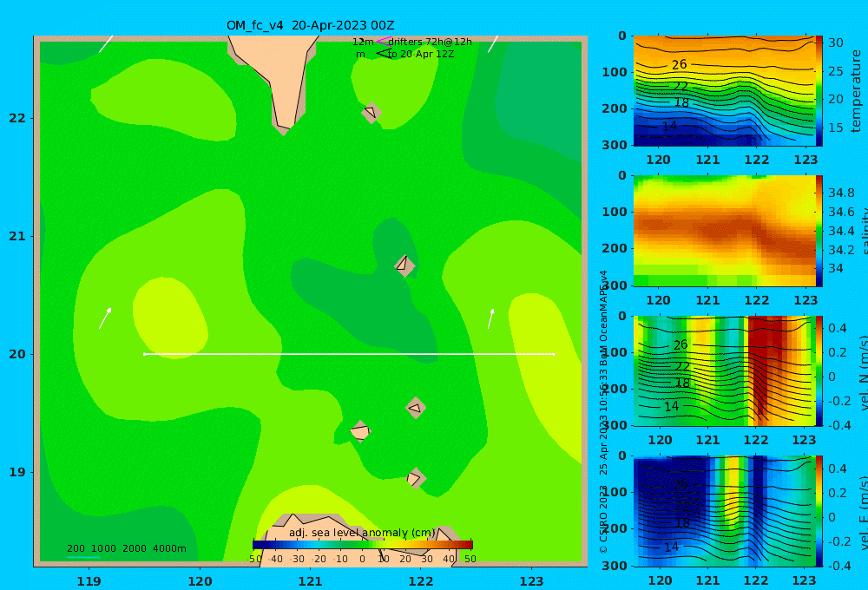
Task: Click the black arrow beside 'to 20 Apr 12Z'
Action: click(383, 54)
